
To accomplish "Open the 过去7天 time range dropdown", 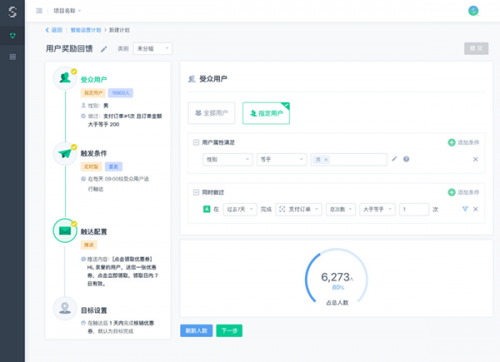I will pos(240,209).
